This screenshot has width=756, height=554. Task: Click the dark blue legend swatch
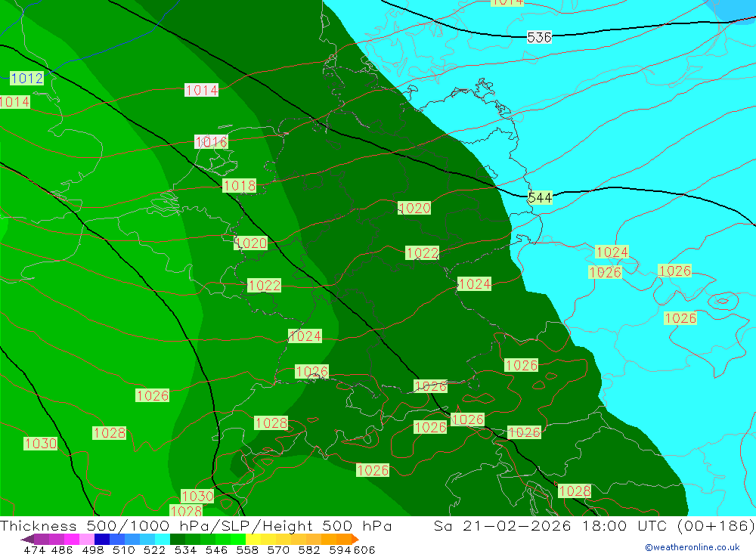[102, 539]
